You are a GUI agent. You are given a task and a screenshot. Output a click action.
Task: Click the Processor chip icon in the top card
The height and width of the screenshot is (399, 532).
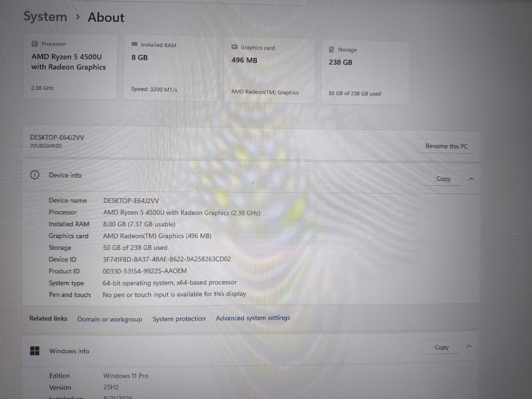[x=35, y=44]
